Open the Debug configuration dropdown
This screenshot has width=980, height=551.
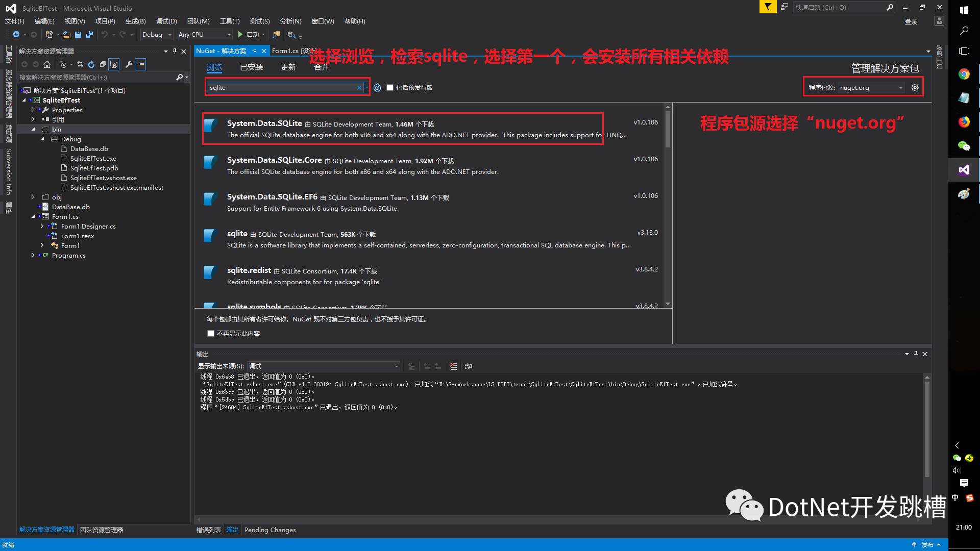click(156, 34)
